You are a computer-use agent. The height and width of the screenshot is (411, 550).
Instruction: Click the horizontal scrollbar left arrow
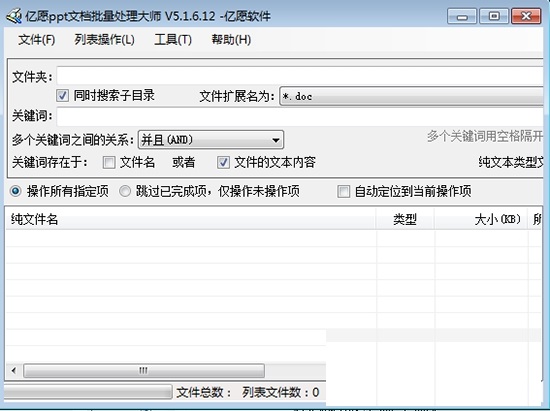[14, 370]
